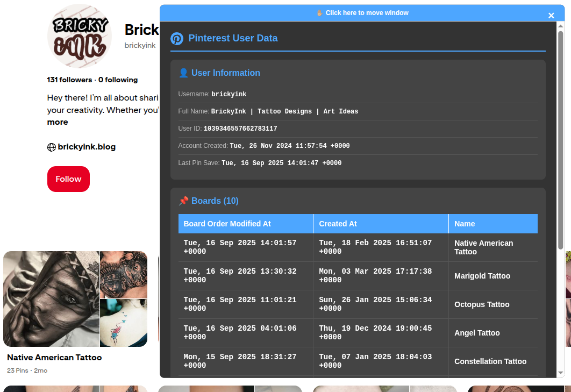This screenshot has width=571, height=392.
Task: Click the Pinterest logo in the panel header
Action: click(x=177, y=39)
